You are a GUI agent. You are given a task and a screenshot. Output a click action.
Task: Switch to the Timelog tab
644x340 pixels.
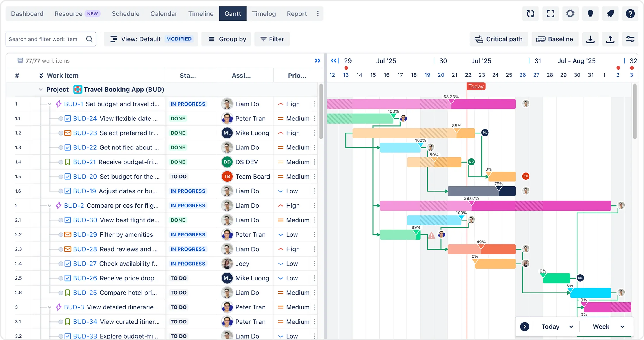click(x=264, y=14)
